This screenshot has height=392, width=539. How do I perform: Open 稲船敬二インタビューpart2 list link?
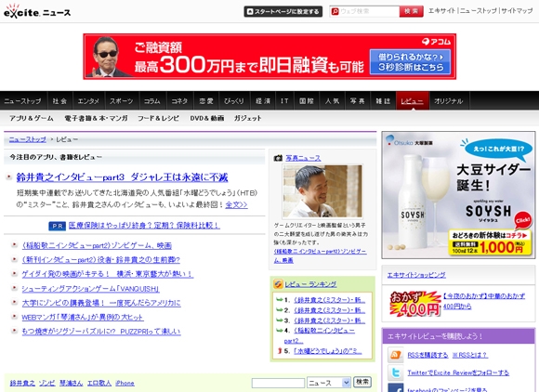coord(97,245)
